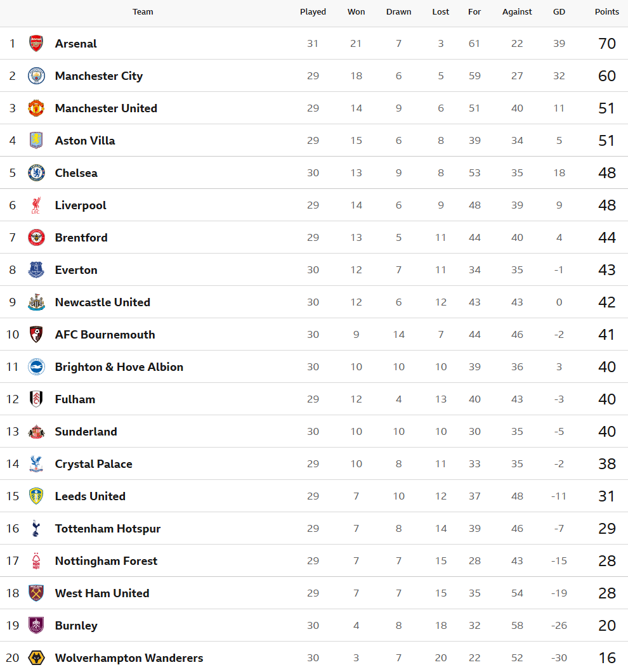Open the Aston Villa team link
The width and height of the screenshot is (628, 672).
click(85, 141)
